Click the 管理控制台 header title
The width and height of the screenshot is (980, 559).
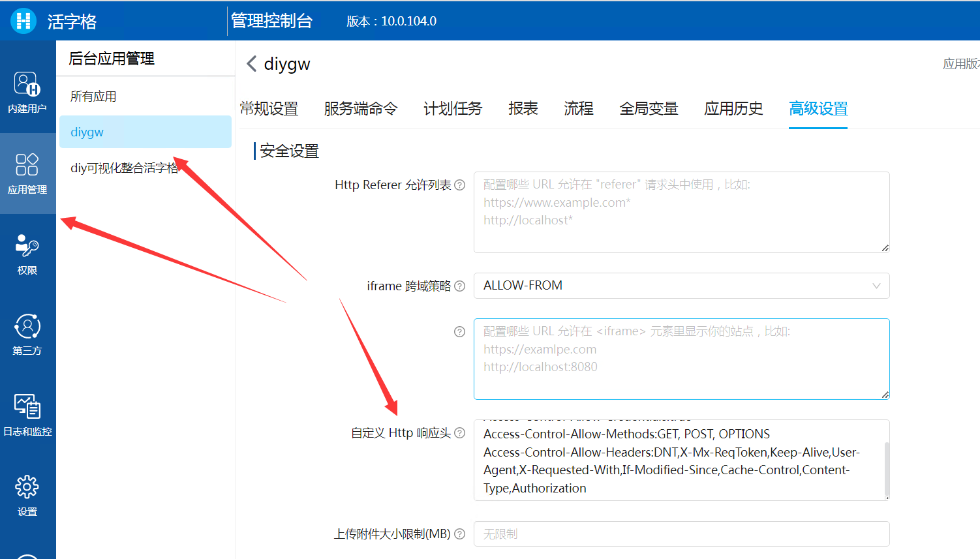(272, 21)
